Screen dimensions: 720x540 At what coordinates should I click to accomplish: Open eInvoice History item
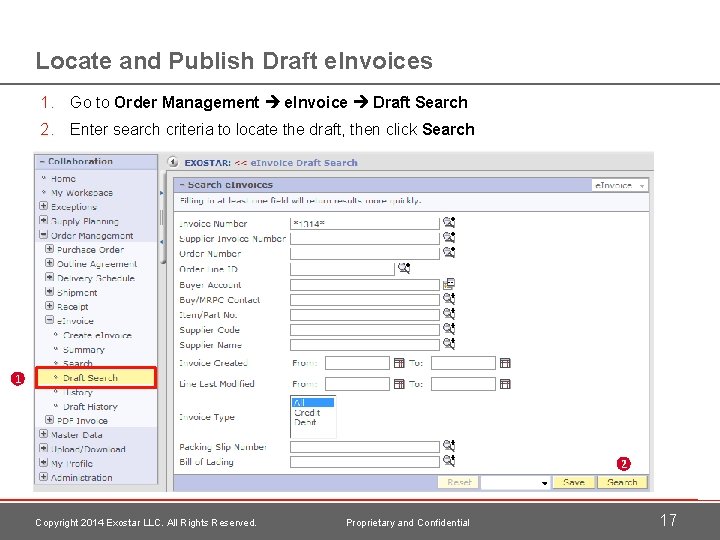click(78, 392)
